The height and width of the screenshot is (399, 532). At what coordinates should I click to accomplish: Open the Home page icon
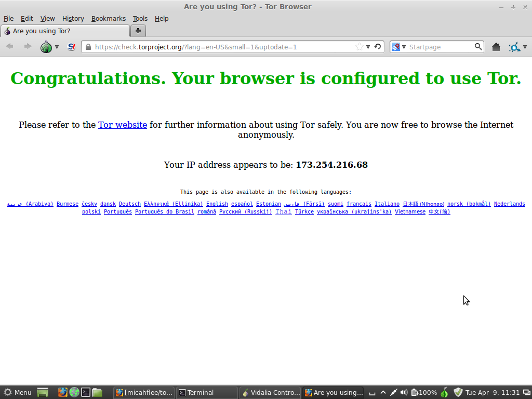pyautogui.click(x=496, y=47)
